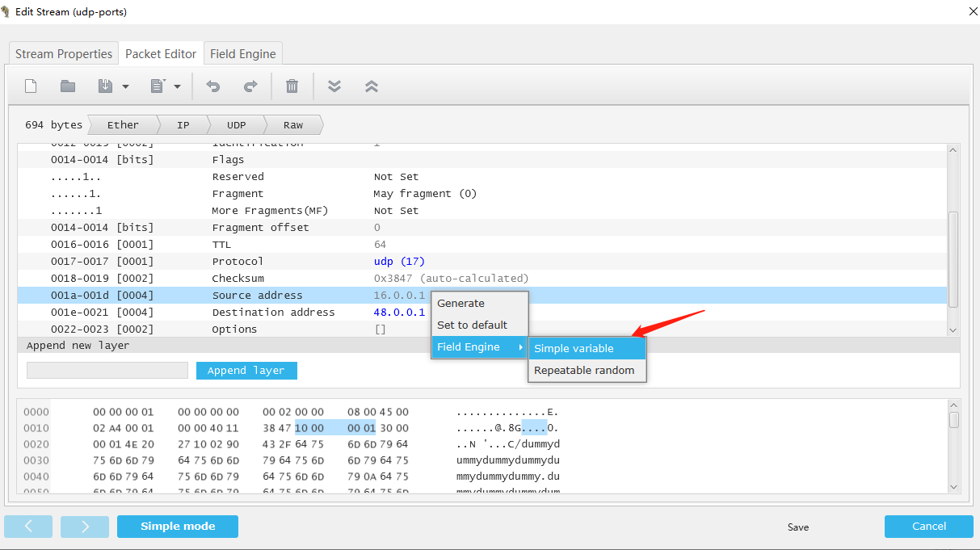Switch to Simple mode
The height and width of the screenshot is (550, 980).
[x=177, y=526]
